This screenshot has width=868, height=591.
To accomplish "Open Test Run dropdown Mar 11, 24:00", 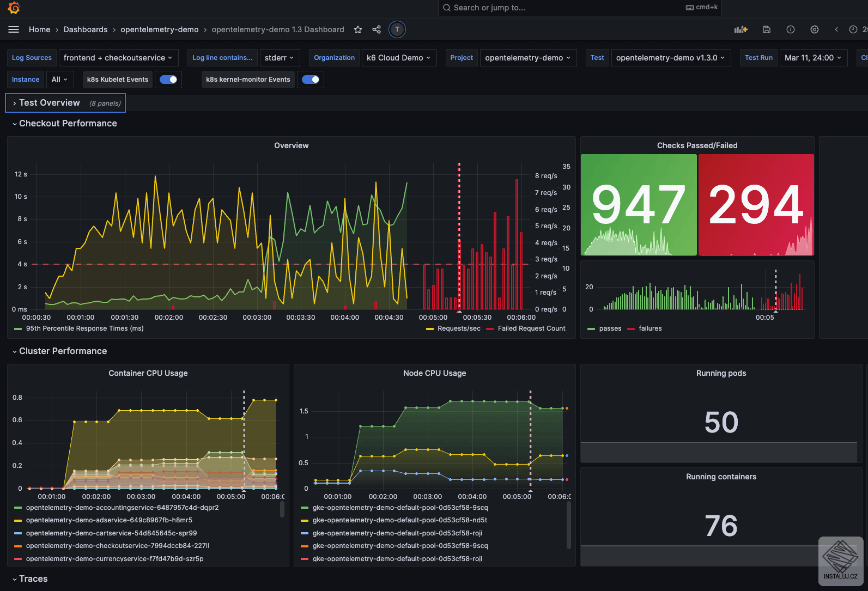I will (814, 58).
